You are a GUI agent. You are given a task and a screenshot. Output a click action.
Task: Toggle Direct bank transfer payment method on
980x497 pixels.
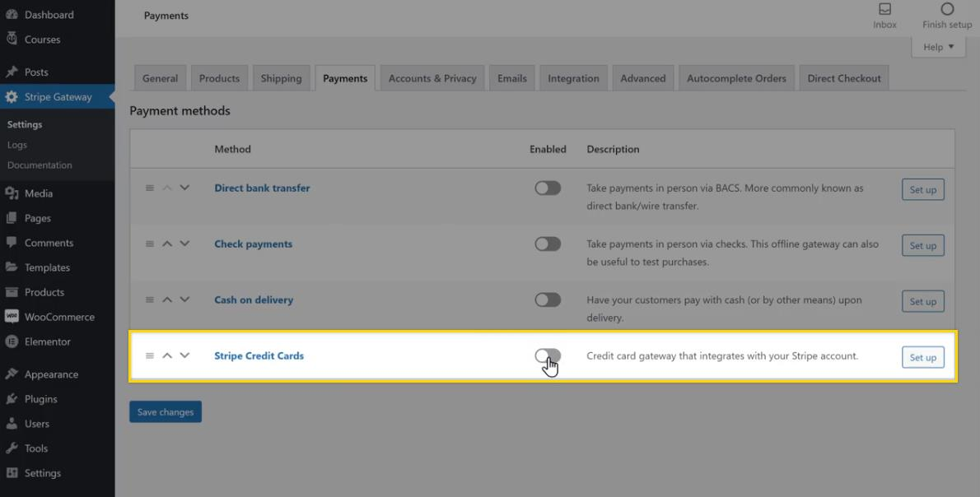(548, 188)
